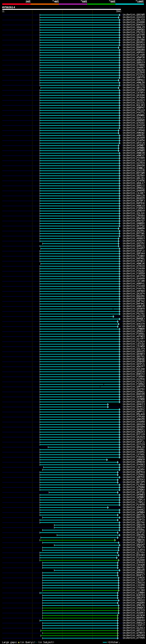
Task: Select UniRef100_A5AP38 label
Action: pos(133,58)
